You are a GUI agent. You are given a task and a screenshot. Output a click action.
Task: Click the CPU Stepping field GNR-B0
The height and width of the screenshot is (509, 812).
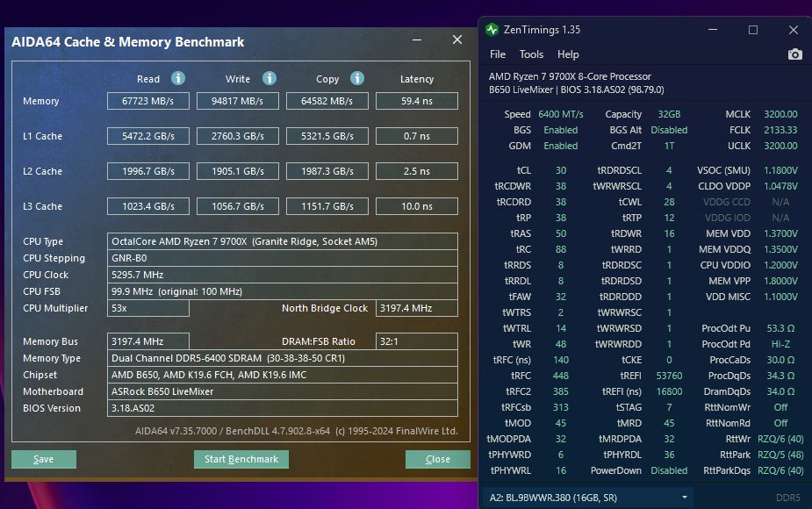coord(283,258)
